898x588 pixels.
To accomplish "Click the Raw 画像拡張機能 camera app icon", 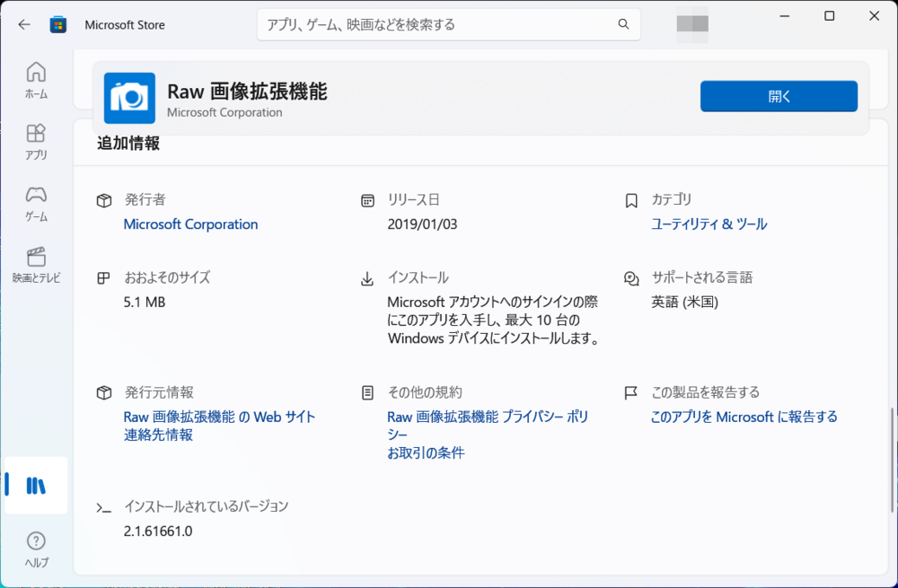I will (129, 98).
